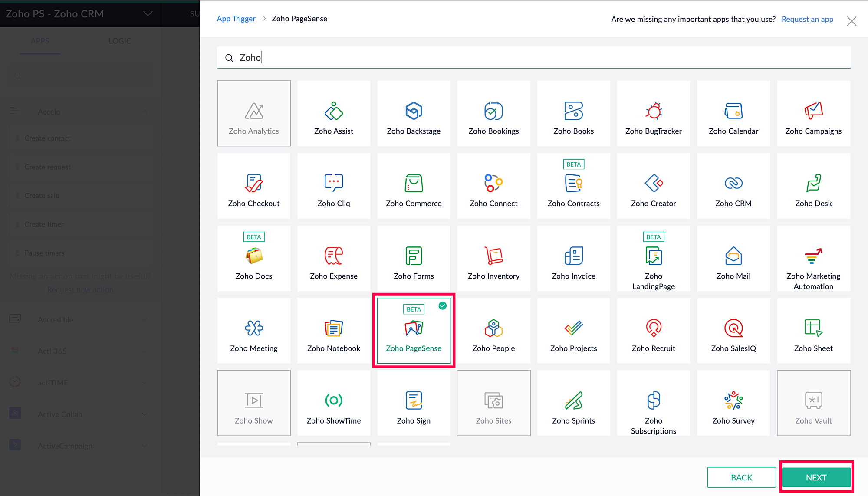Open the Request an app link

(807, 19)
